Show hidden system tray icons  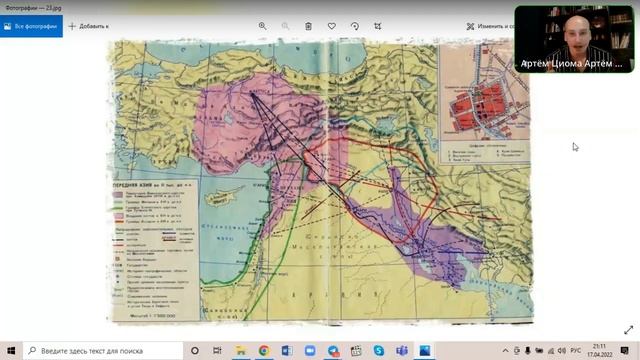tap(505, 351)
